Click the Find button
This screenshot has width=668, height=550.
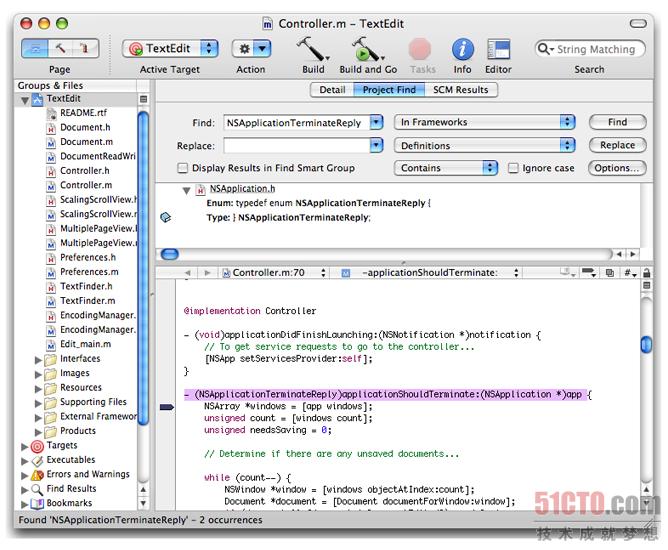[x=617, y=122]
